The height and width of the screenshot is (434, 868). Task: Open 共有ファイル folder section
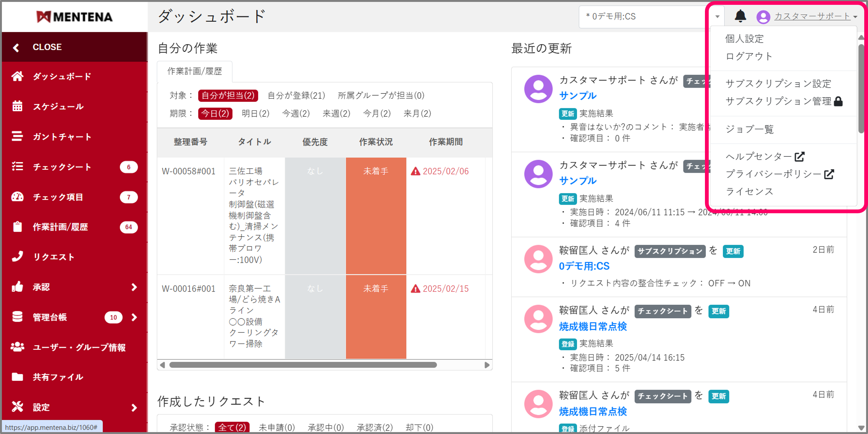[57, 377]
